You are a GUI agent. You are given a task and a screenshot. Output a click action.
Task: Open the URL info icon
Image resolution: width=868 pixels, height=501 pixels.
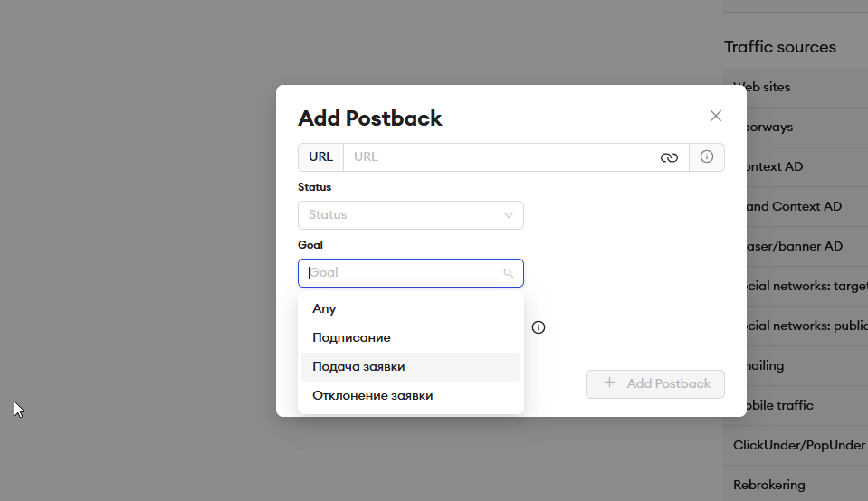[706, 157]
